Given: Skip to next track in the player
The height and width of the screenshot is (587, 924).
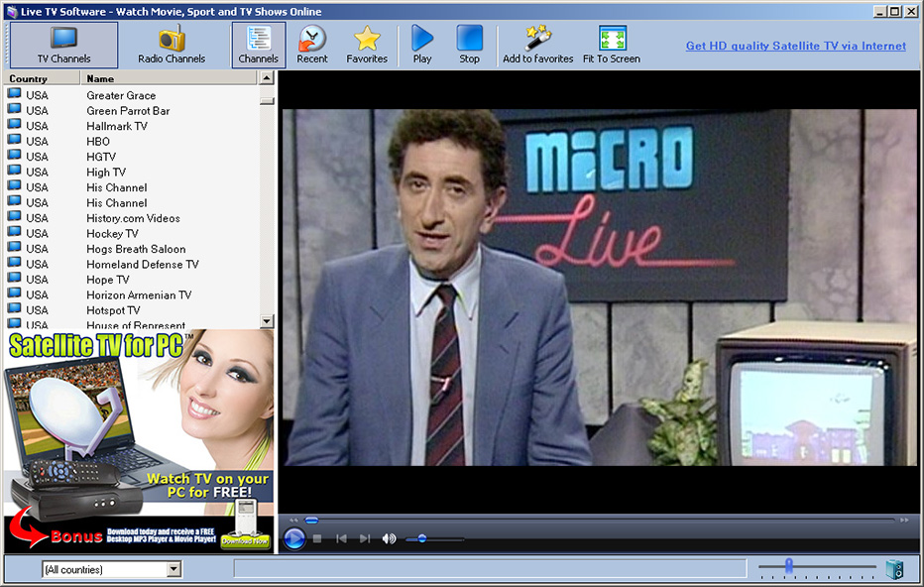Looking at the screenshot, I should [x=365, y=538].
